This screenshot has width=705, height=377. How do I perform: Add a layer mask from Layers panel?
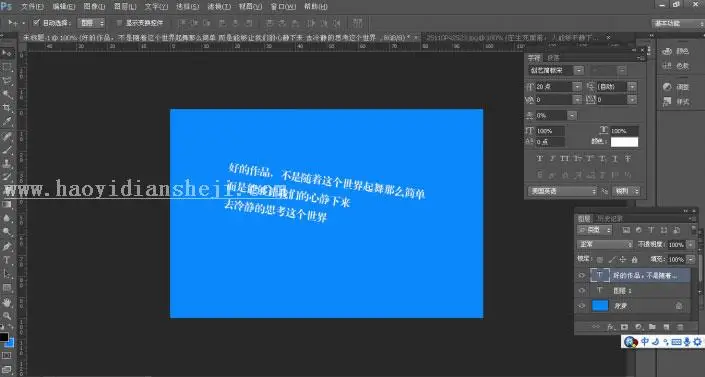pos(624,327)
